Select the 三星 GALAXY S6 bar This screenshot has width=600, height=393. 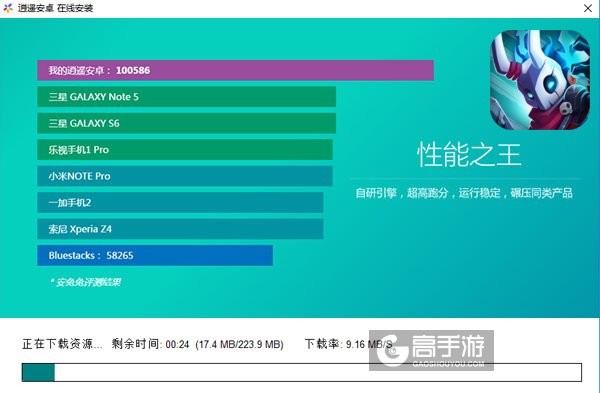point(187,123)
